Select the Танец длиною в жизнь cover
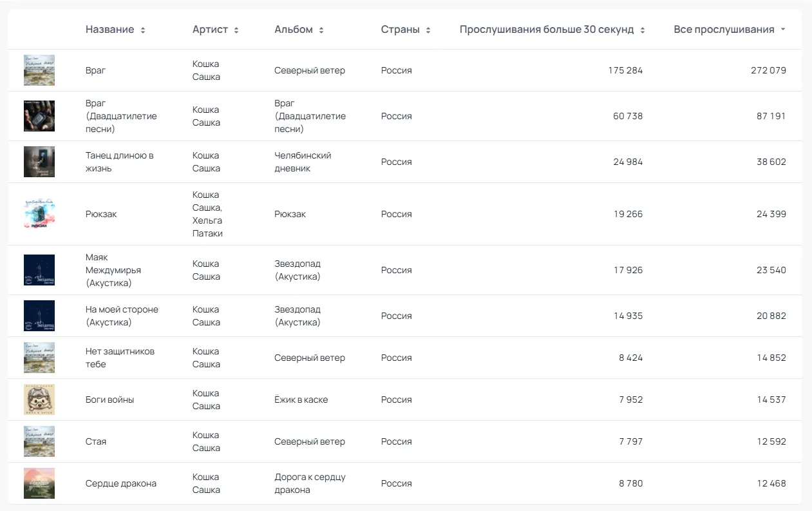This screenshot has width=812, height=511. (39, 162)
